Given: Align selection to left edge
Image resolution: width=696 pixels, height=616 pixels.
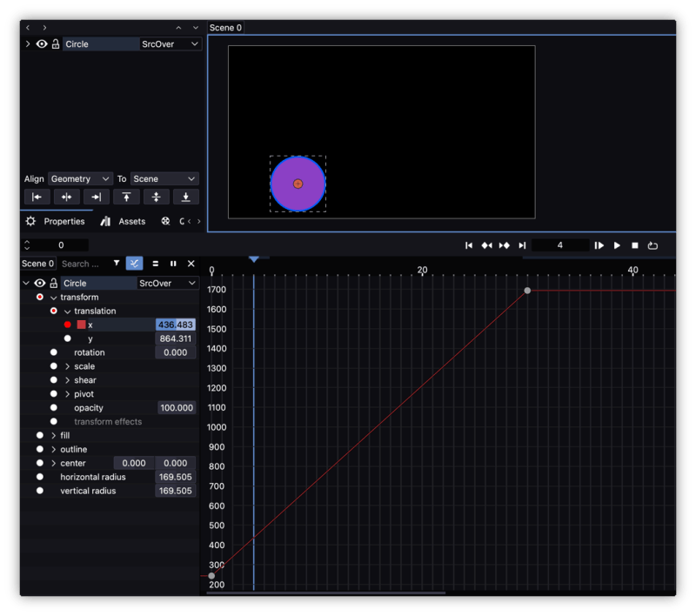Looking at the screenshot, I should (37, 197).
